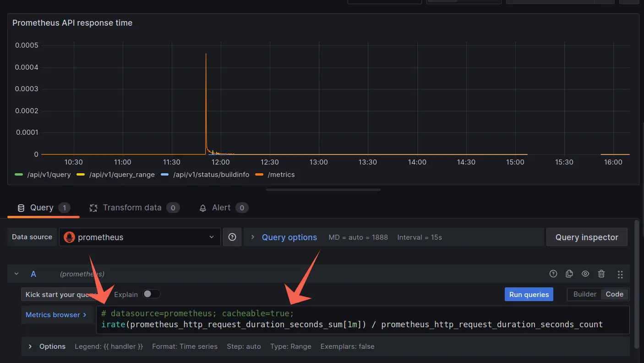The width and height of the screenshot is (644, 363).
Task: Select the Query tab
Action: coord(44,208)
